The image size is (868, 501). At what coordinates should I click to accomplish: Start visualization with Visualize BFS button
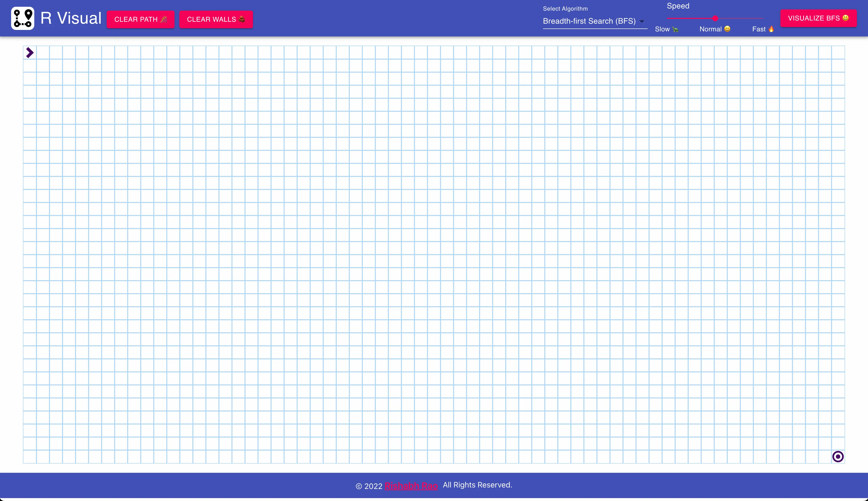click(818, 18)
